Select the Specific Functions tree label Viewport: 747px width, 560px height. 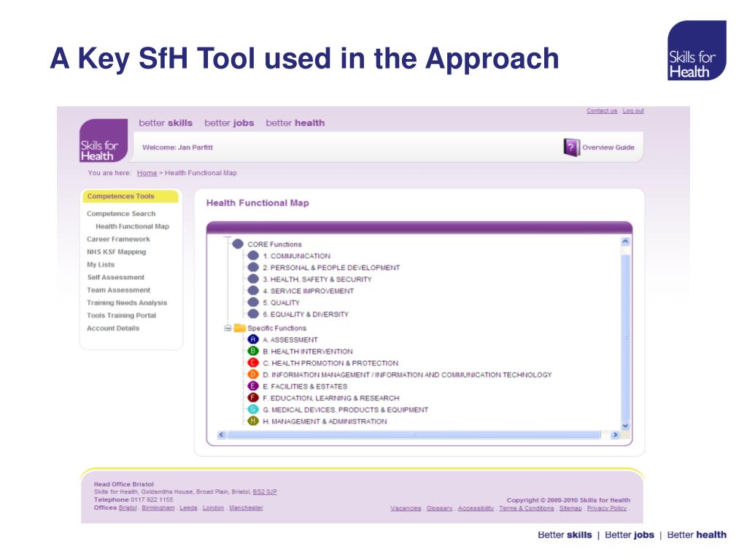click(276, 328)
